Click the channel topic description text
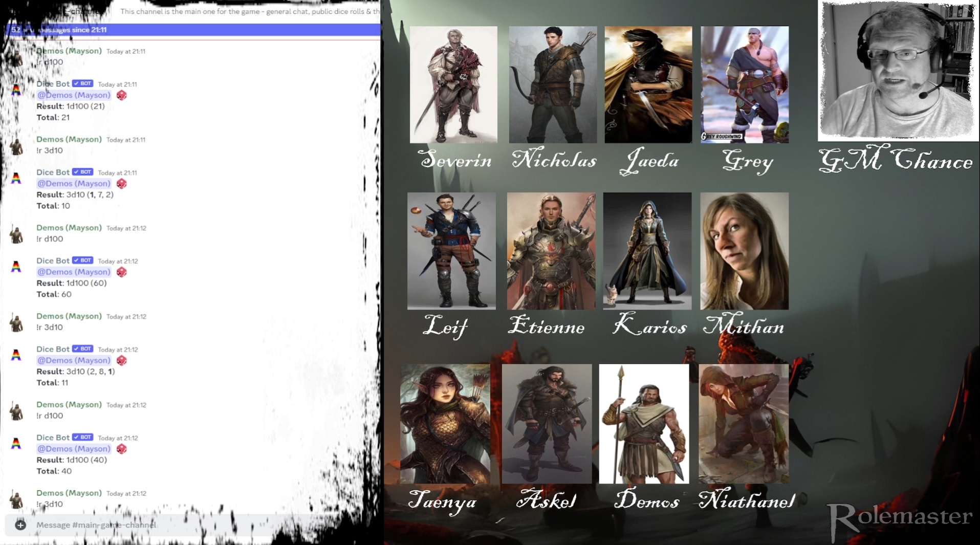The image size is (980, 545). [250, 11]
